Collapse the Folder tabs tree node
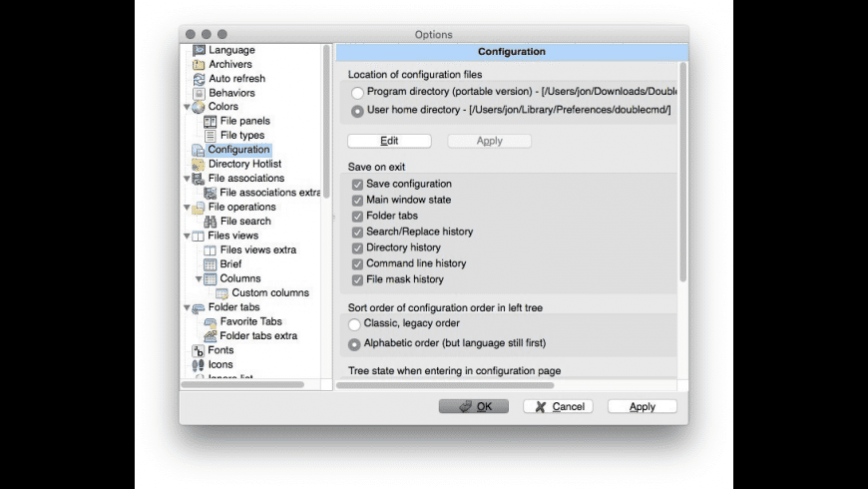 pos(188,307)
